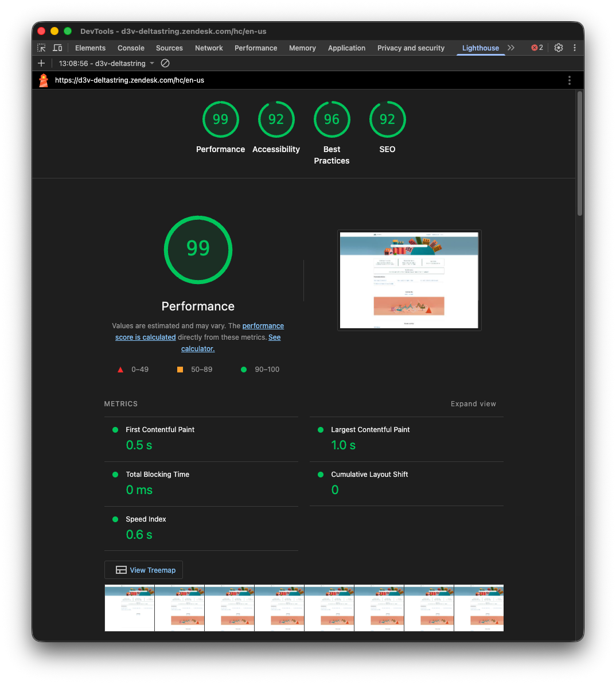
Task: Switch to the Network tab
Action: coord(209,48)
